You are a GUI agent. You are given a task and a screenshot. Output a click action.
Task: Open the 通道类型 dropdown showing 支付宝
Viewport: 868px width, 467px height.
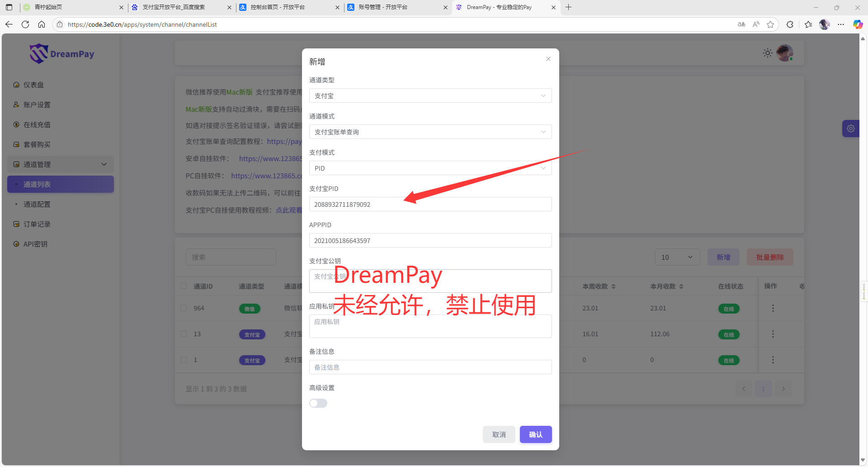point(430,96)
